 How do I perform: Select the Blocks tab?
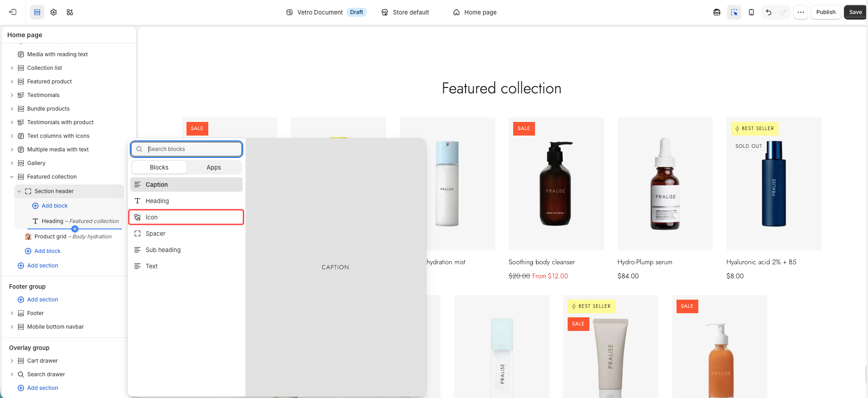click(x=159, y=167)
